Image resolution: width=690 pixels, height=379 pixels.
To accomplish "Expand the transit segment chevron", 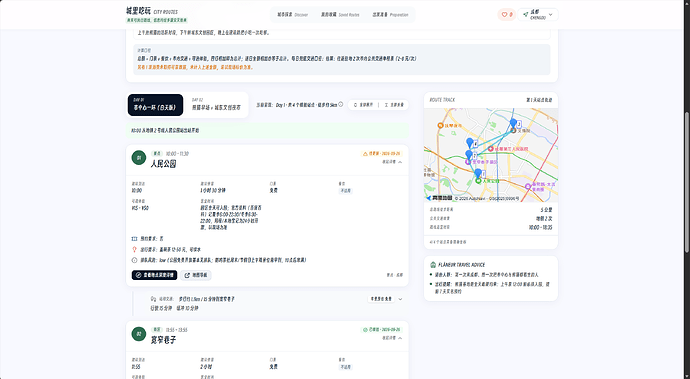I will [x=400, y=299].
